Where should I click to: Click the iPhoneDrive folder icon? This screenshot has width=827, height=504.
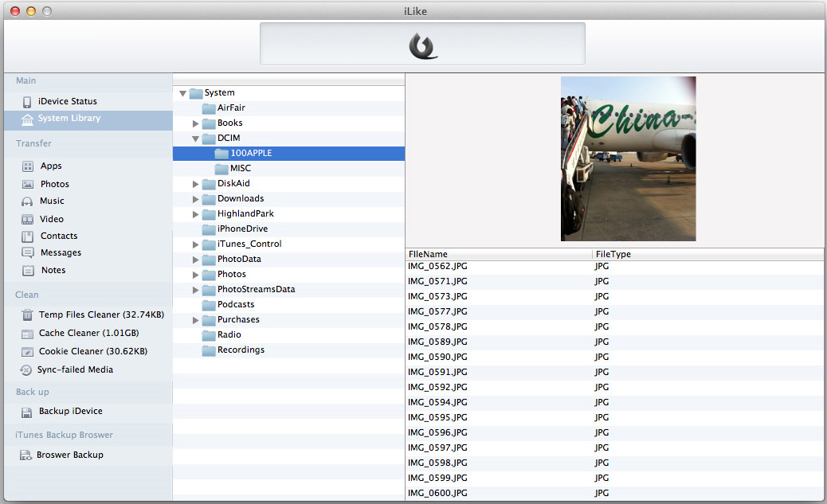pos(209,229)
